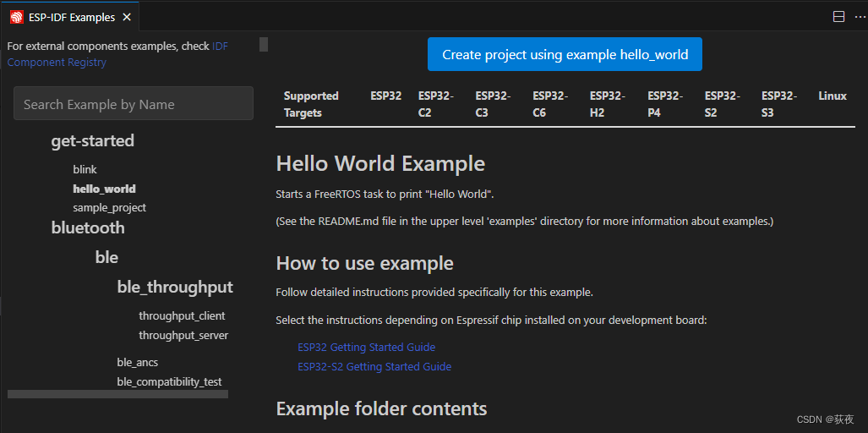Select the throughput_server example
868x433 pixels.
[183, 335]
